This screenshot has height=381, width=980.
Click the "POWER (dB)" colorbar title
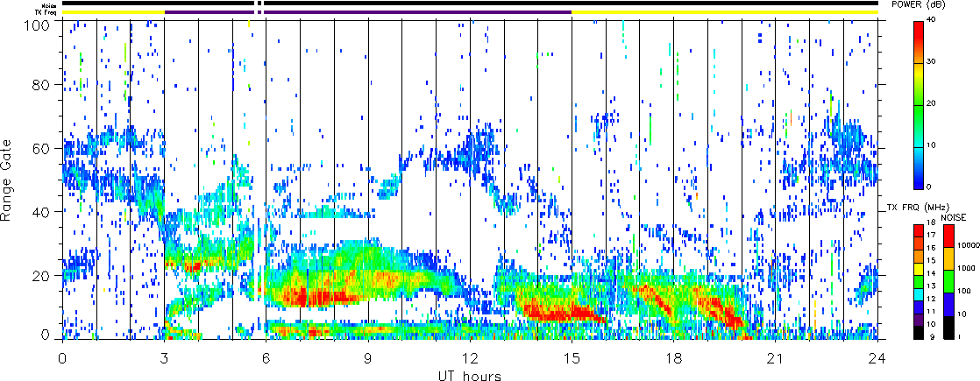(918, 4)
